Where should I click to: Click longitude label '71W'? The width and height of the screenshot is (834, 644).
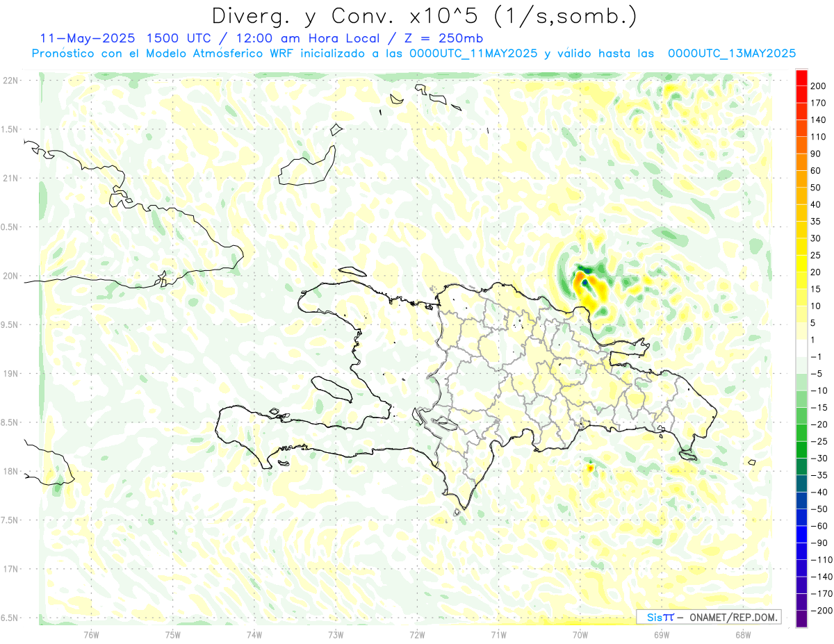click(498, 634)
